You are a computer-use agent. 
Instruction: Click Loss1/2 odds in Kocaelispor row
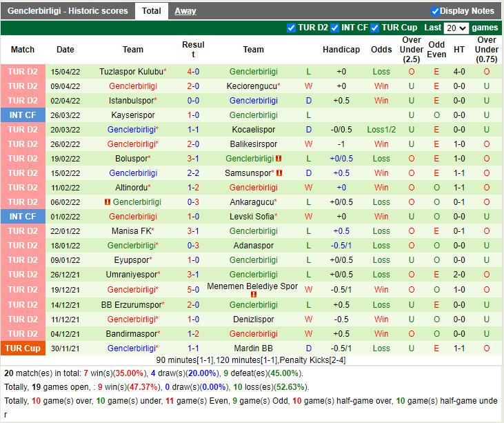[x=381, y=130]
